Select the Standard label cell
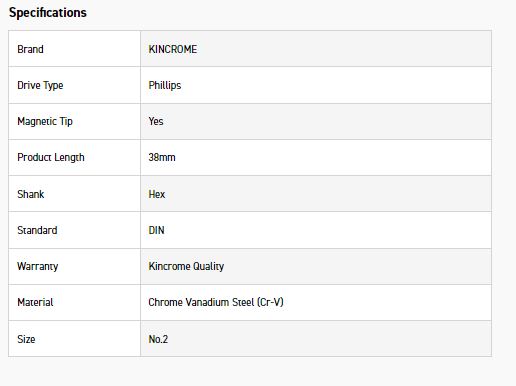 (75, 230)
